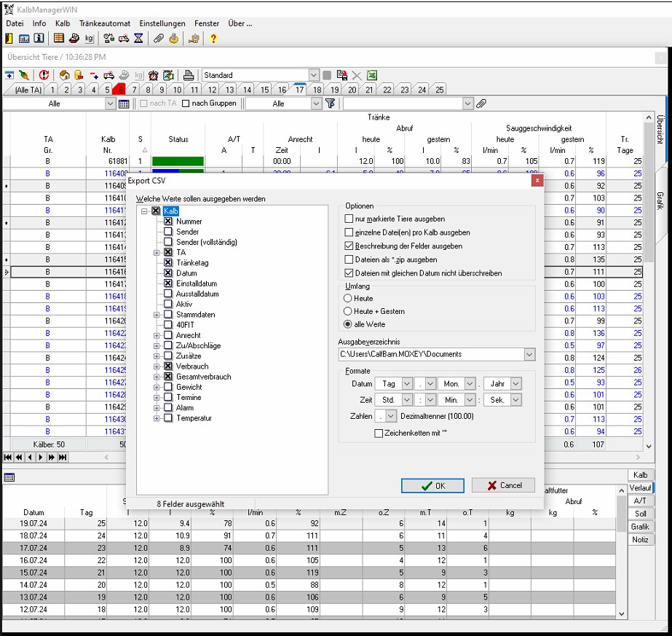Click the filter funnel icon

point(330,104)
